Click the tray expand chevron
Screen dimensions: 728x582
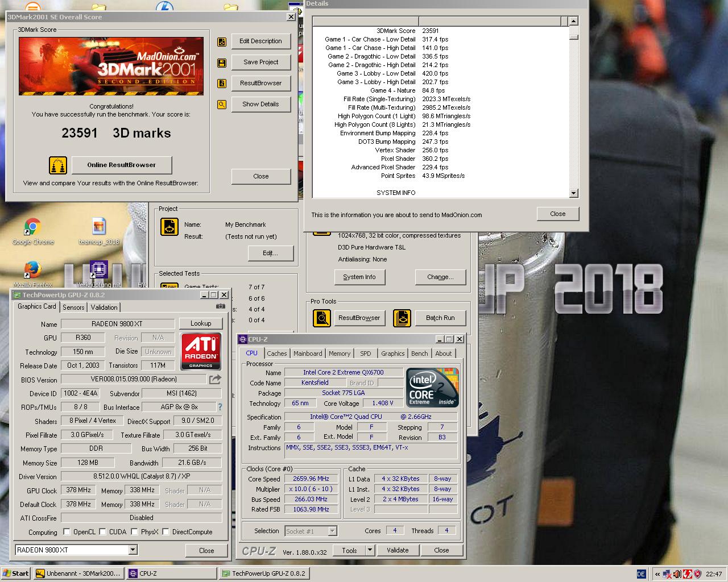[657, 574]
